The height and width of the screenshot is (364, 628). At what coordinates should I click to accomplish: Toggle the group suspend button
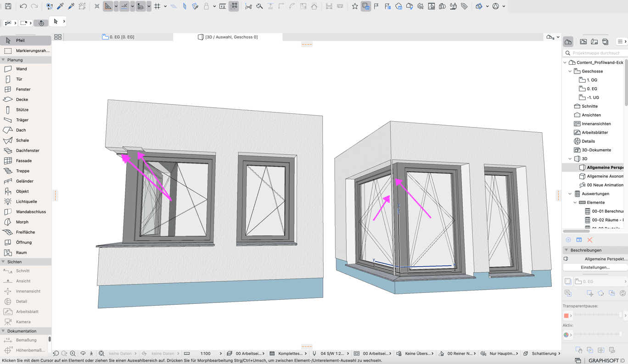(x=234, y=6)
